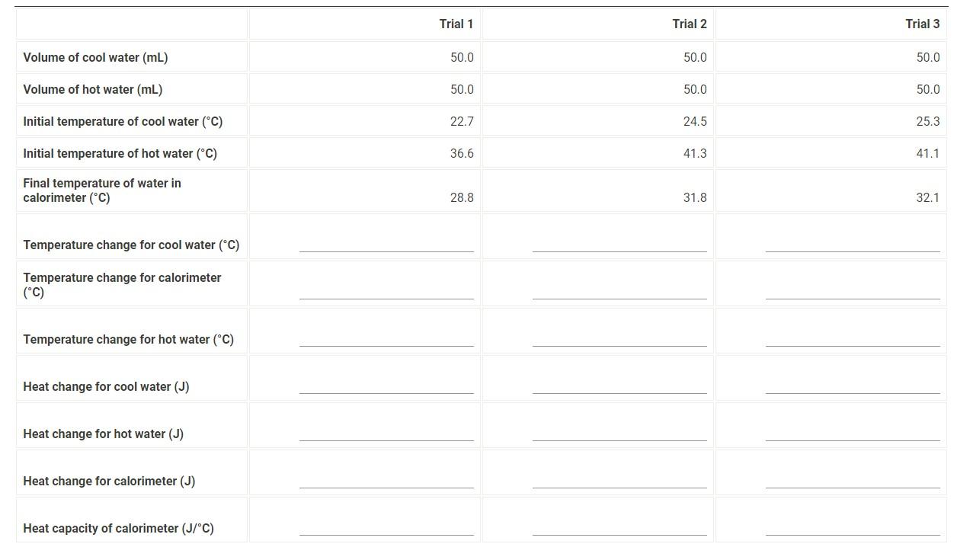
Task: Click the Trial 1 column header
Action: pos(457,24)
